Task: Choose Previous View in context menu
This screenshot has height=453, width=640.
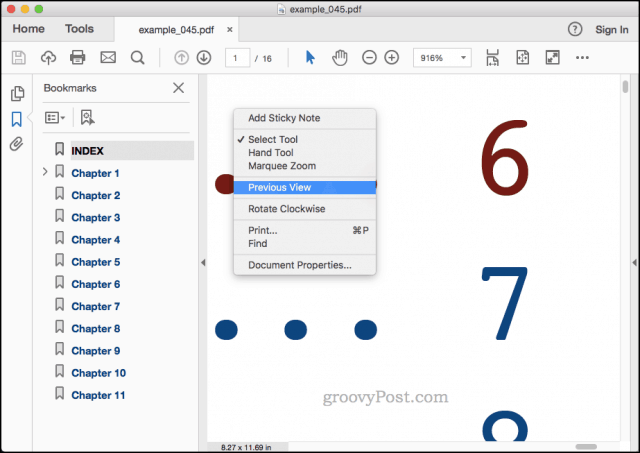Action: 305,187
